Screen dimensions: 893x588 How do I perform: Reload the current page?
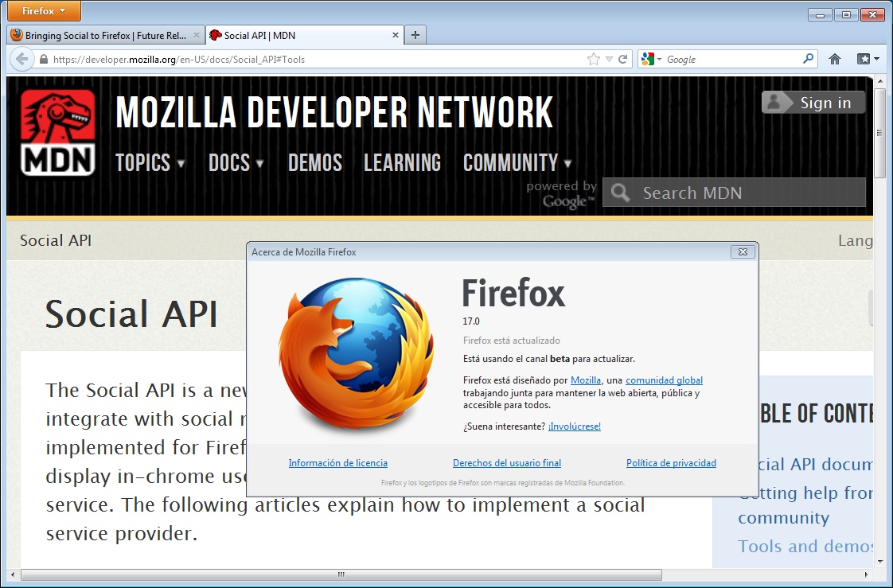coord(623,59)
